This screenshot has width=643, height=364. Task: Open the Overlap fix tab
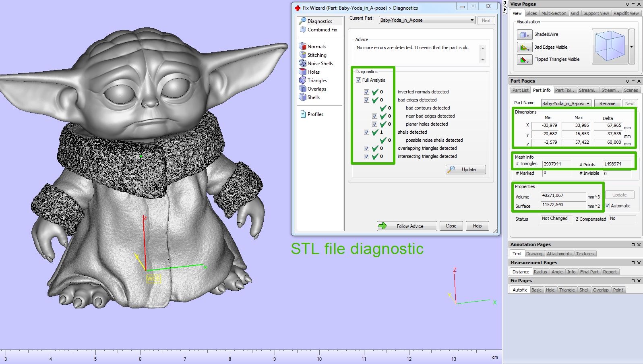601,290
